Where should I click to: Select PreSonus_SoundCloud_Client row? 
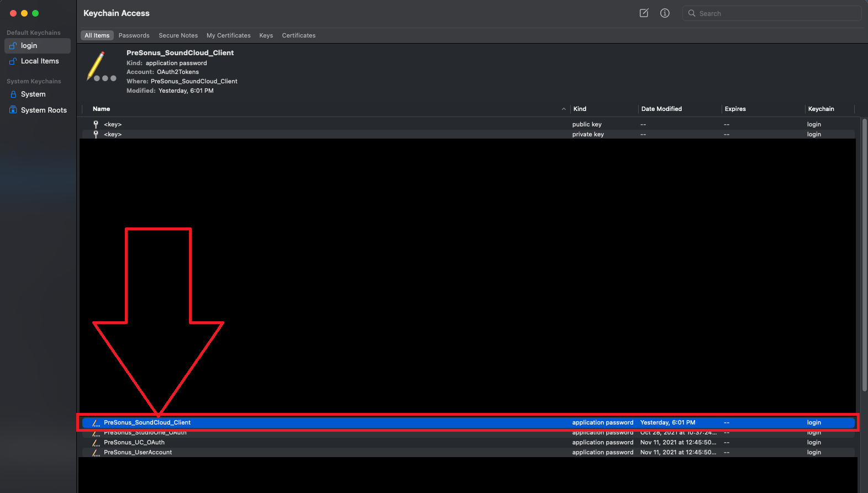pos(468,422)
